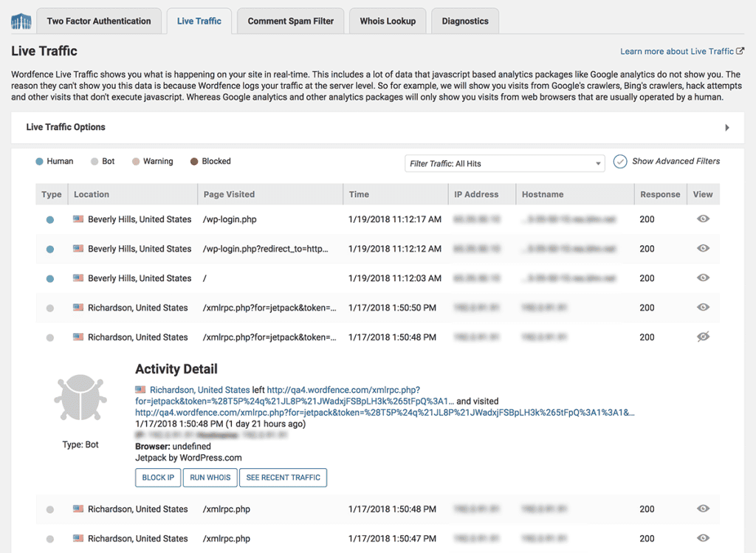Screen dimensions: 756x553
Task: Open the Two Factor Authentication tab
Action: coord(99,21)
